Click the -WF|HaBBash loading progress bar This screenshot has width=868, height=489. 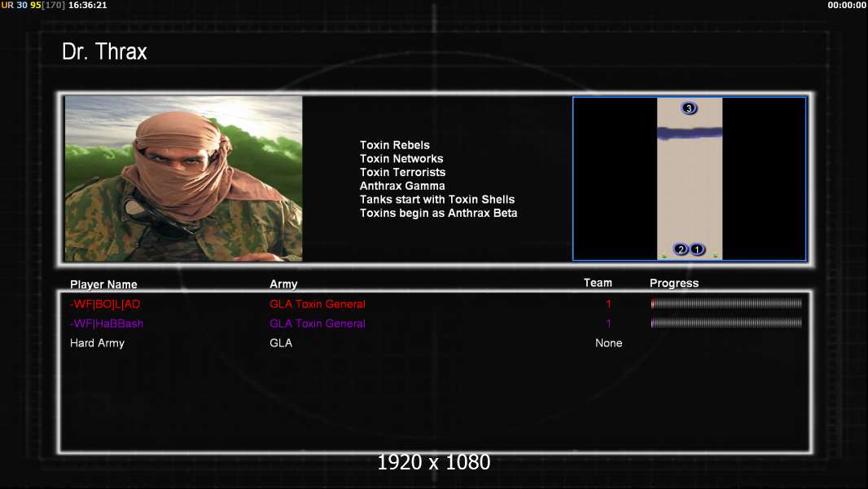726,324
